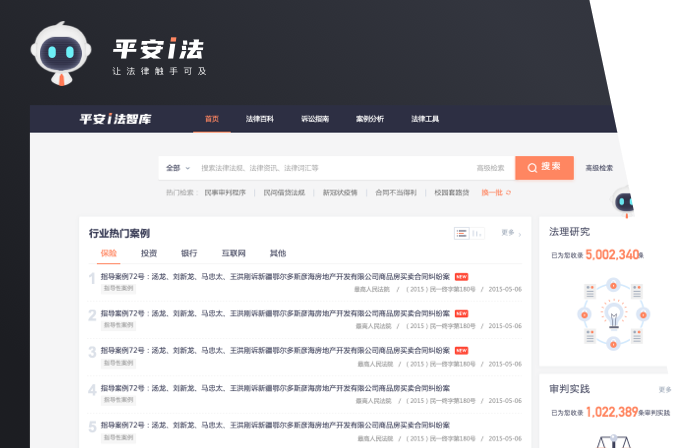Click the 审判实践 panel heading
684x448 pixels.
pos(569,389)
